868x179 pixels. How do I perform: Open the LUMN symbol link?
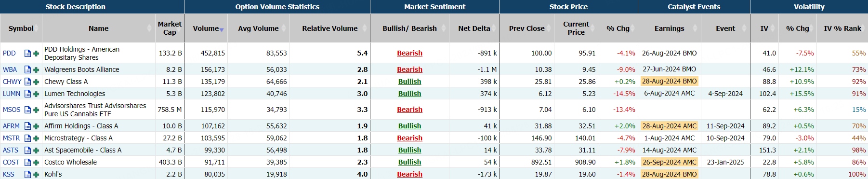click(12, 94)
